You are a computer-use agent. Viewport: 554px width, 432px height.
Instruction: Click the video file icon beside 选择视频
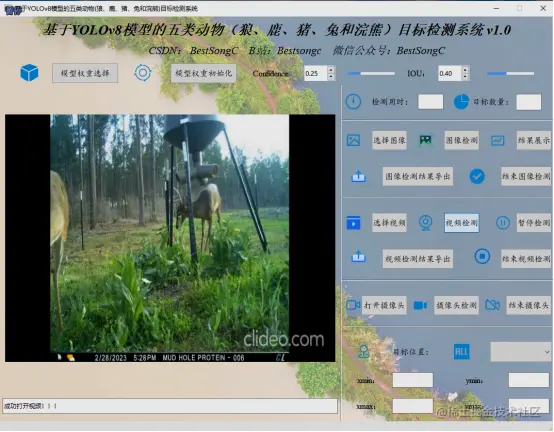tap(353, 223)
